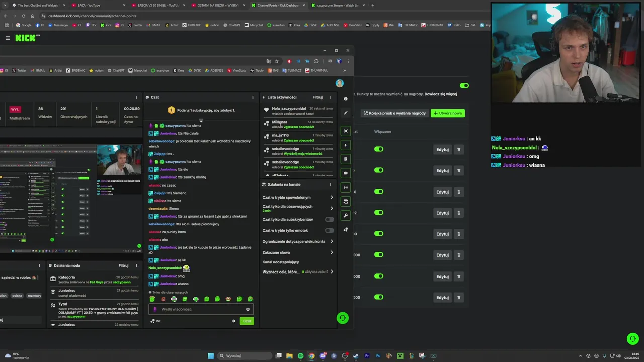Open Photoshop from the taskbar
644x362 pixels.
pyautogui.click(x=378, y=356)
